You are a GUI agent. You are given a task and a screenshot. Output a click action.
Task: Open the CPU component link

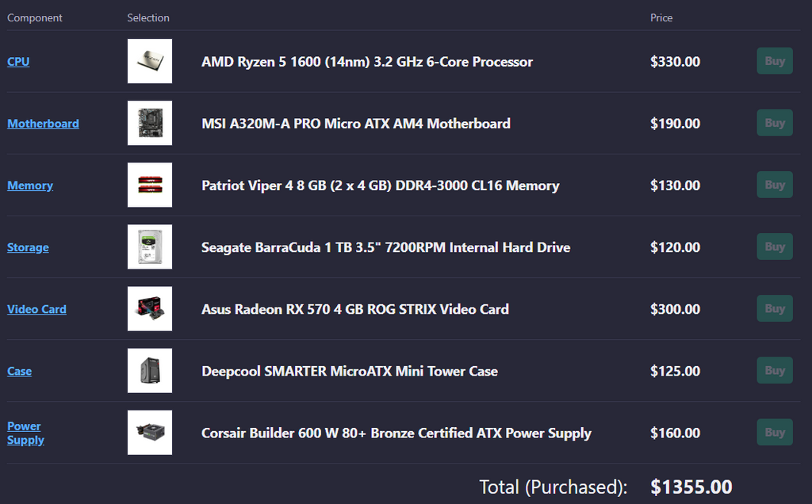click(x=18, y=62)
